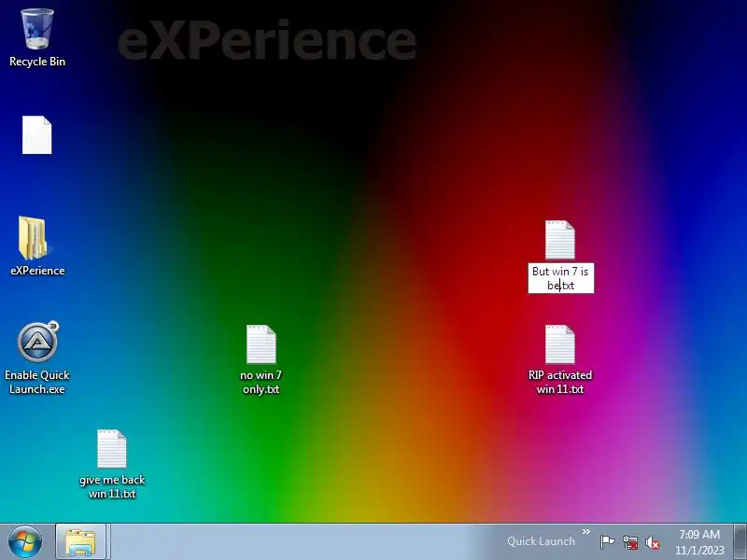Click the Quick Launch toolbar label
Viewport: 747px width, 560px height.
pyautogui.click(x=541, y=541)
